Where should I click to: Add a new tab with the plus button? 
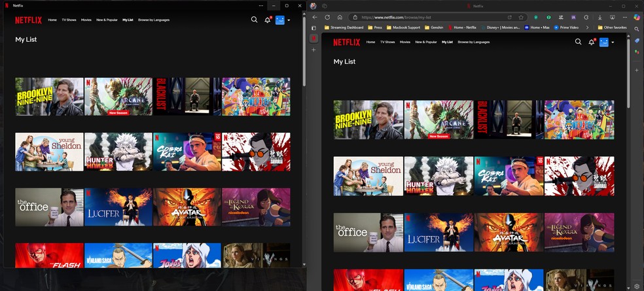[x=313, y=50]
